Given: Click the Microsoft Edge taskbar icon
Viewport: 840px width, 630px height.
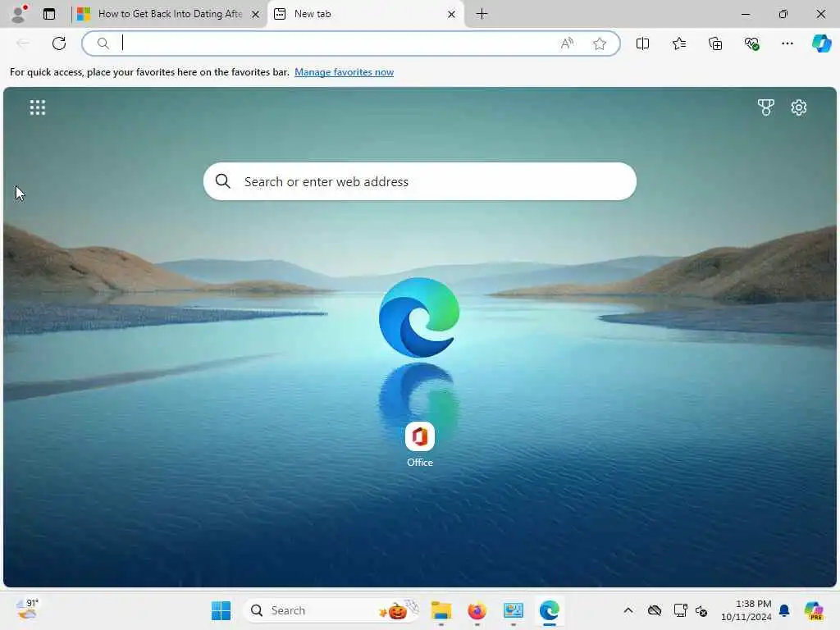Looking at the screenshot, I should 549,610.
